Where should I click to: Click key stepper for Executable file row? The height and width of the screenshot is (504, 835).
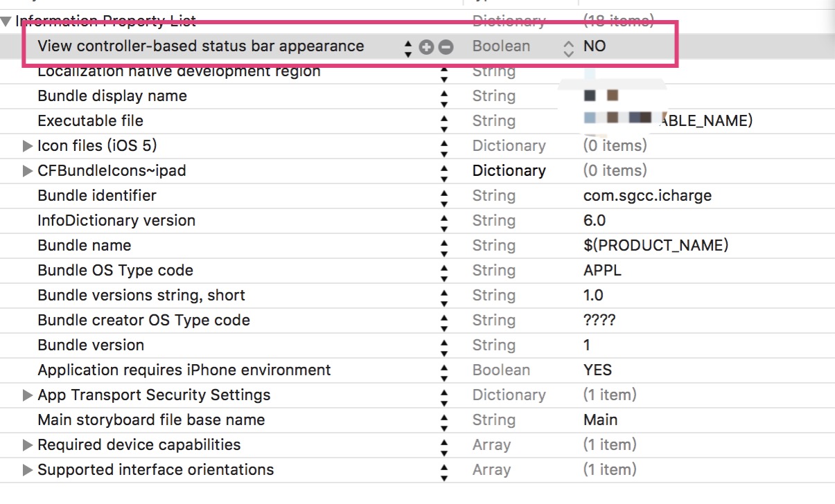444,121
